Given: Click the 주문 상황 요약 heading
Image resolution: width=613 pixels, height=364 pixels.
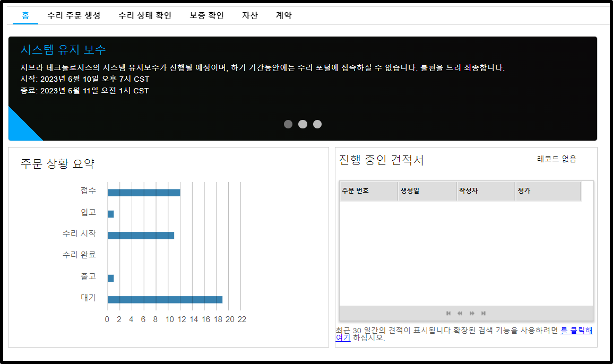Looking at the screenshot, I should pos(57,163).
